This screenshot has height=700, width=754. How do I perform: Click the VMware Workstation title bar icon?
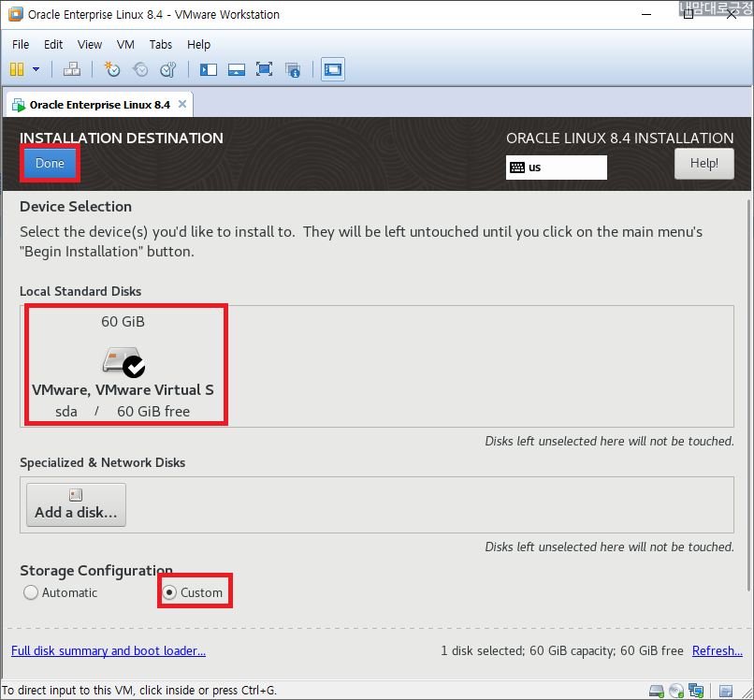coord(16,14)
